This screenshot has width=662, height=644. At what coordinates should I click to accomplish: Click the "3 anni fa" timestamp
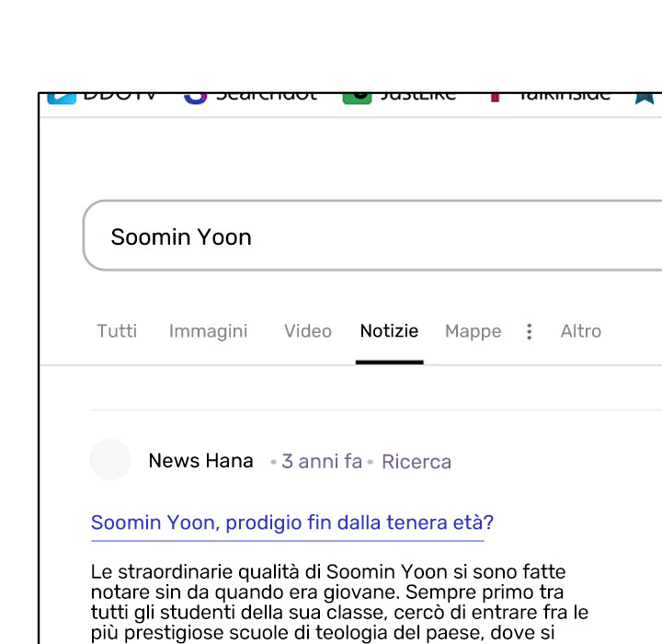(322, 462)
